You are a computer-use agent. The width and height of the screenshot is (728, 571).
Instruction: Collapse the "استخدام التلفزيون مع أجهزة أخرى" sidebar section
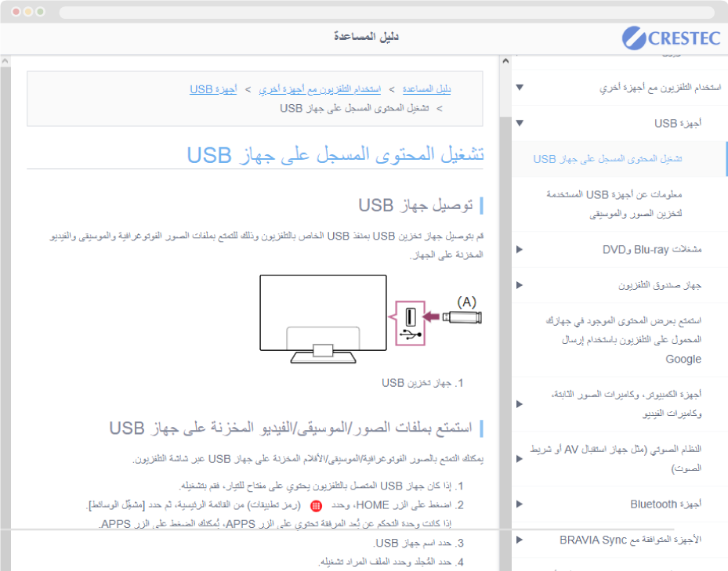[x=520, y=87]
